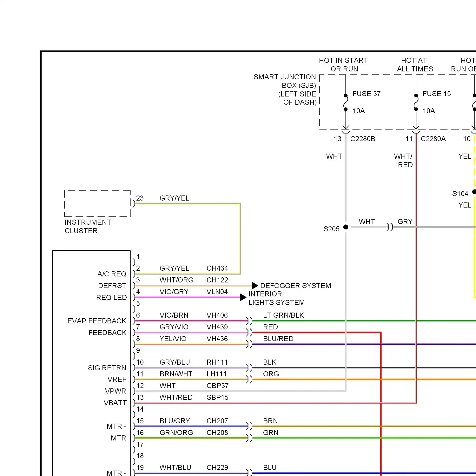This screenshot has width=476, height=476.
Task: Click the instrument cluster dashed box
Action: tap(97, 203)
